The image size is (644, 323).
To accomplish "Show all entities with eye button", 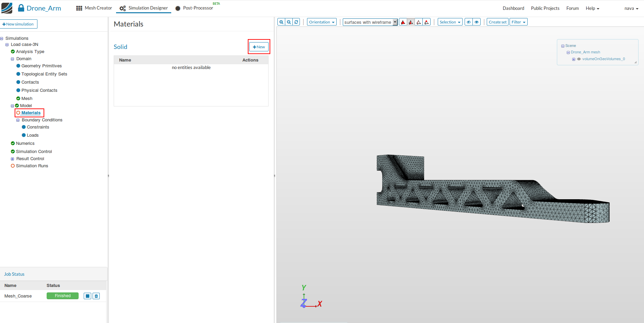I will tap(477, 22).
